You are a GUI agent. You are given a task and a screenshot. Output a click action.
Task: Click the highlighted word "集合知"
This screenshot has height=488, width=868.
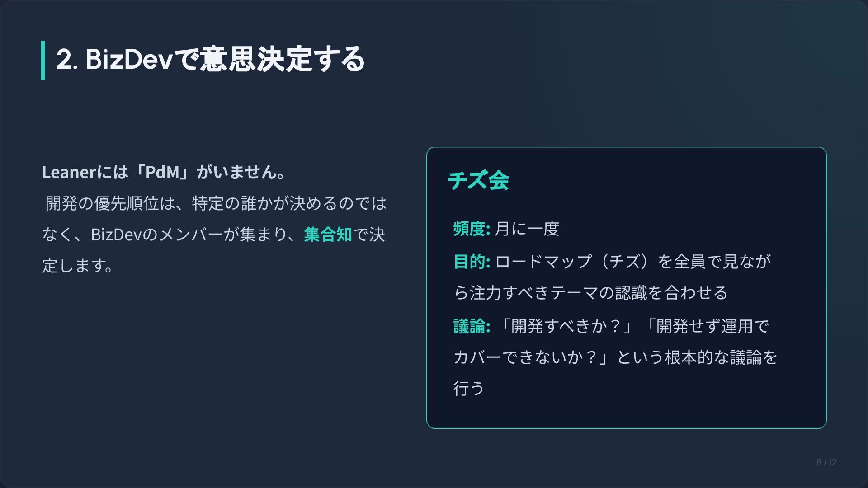tap(328, 235)
